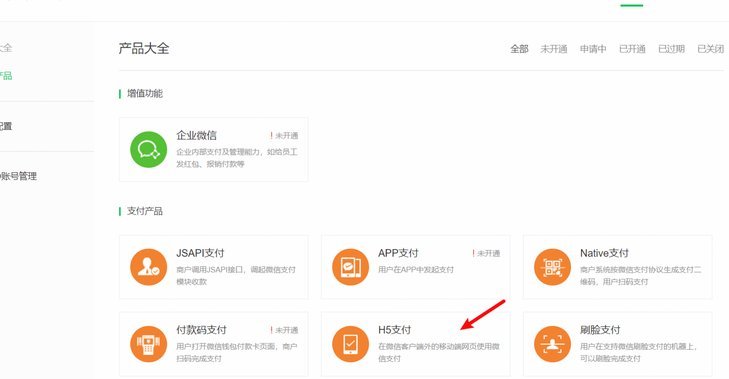729x379 pixels.
Task: Click the 刷脸支付 face scan icon
Action: click(552, 344)
